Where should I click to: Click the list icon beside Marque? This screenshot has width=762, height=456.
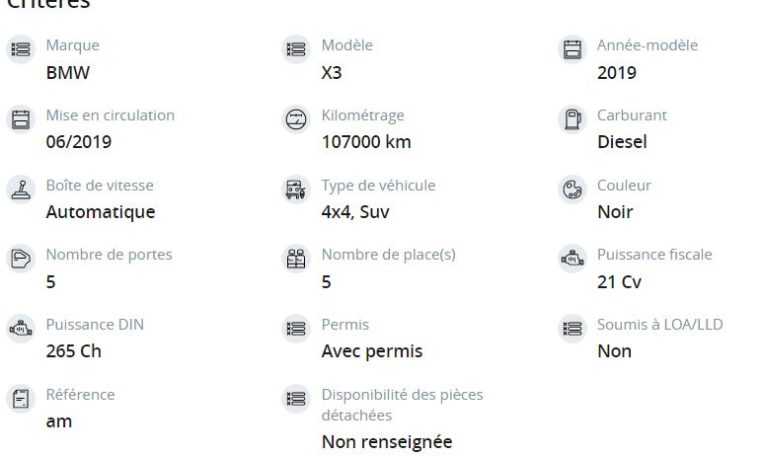20,49
